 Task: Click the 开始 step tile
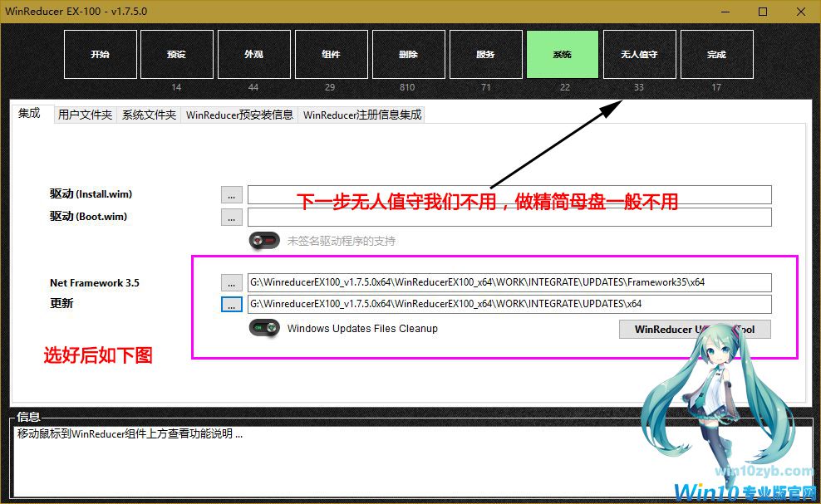tap(101, 55)
